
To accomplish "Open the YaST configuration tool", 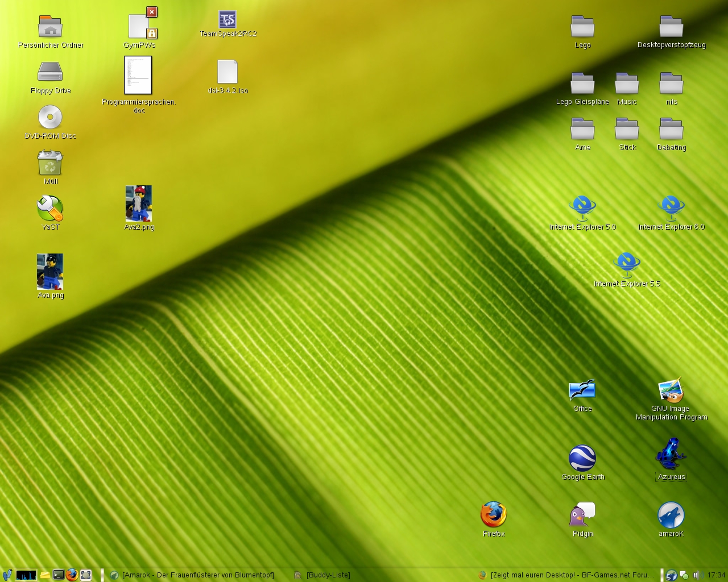I will [x=50, y=209].
